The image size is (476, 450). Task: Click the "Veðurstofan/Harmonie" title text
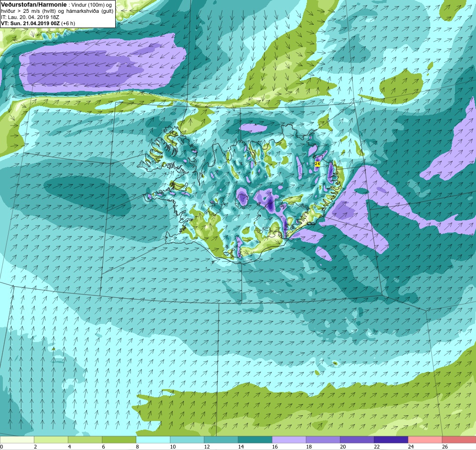(34, 5)
